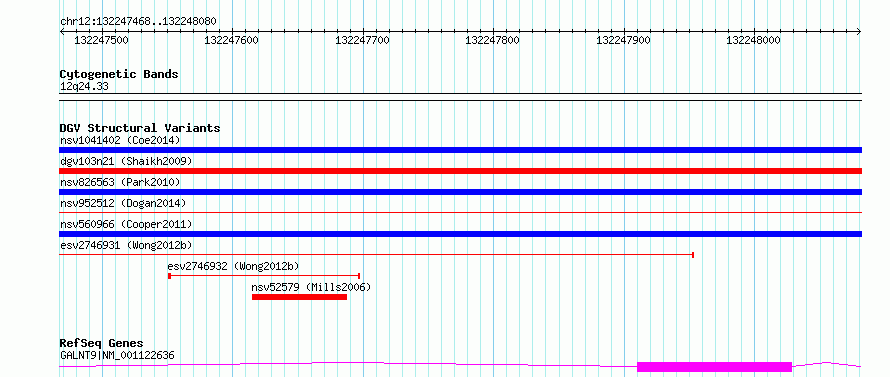Click the RefSeq Genes track heading
Screen dimensions: 890x377
[x=101, y=344]
